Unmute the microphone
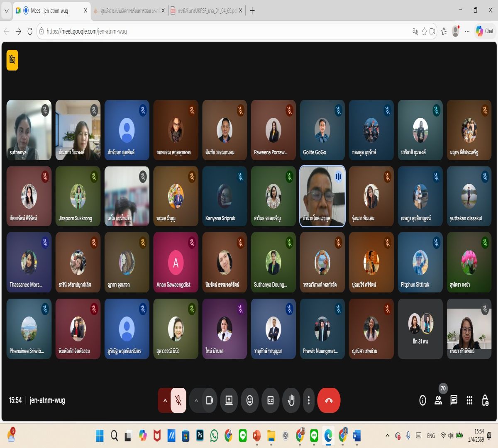498x448 pixels. (x=178, y=400)
